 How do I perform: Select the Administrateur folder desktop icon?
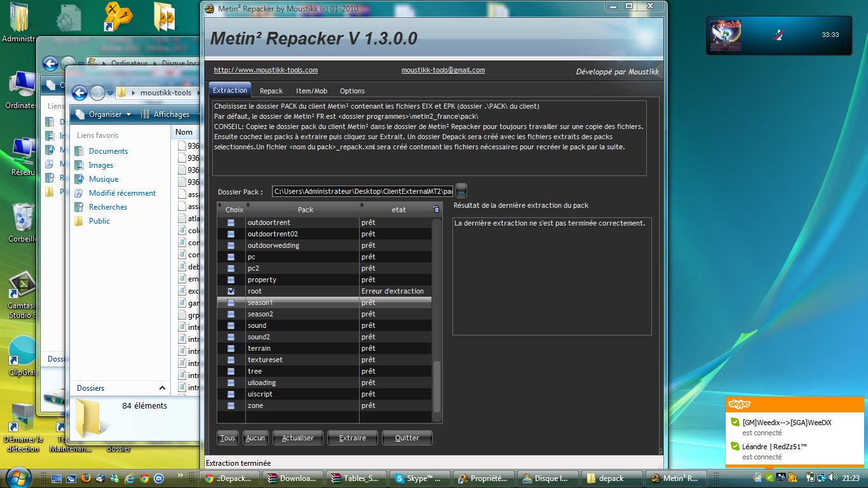[x=20, y=22]
